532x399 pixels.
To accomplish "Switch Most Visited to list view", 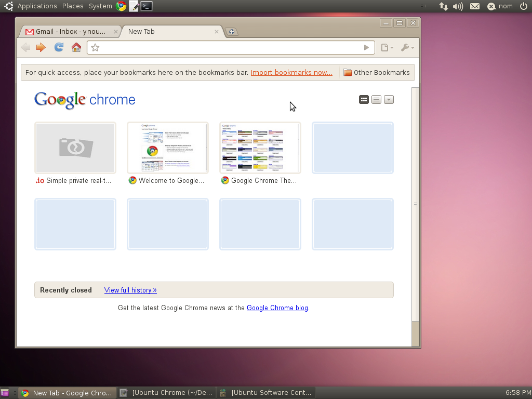I will click(x=376, y=99).
